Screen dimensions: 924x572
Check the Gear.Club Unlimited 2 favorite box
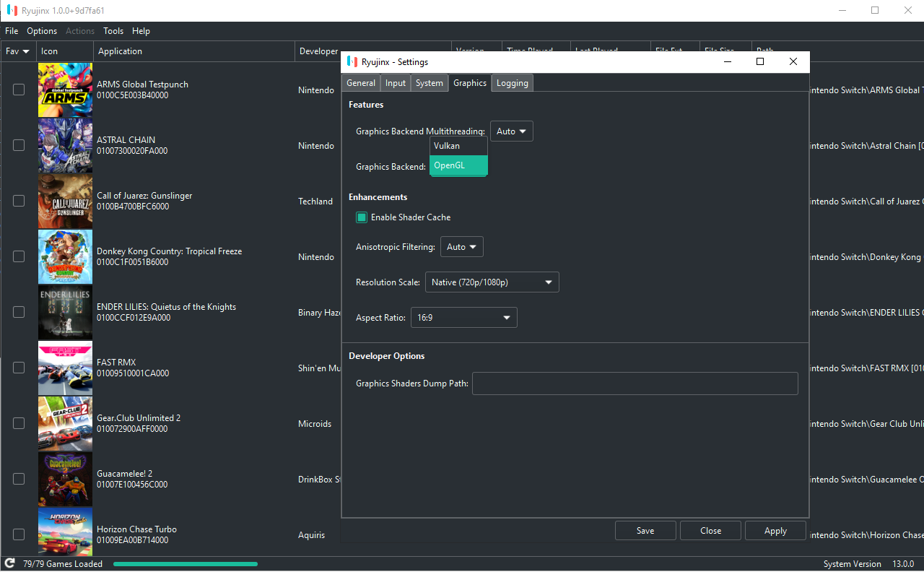pos(19,423)
